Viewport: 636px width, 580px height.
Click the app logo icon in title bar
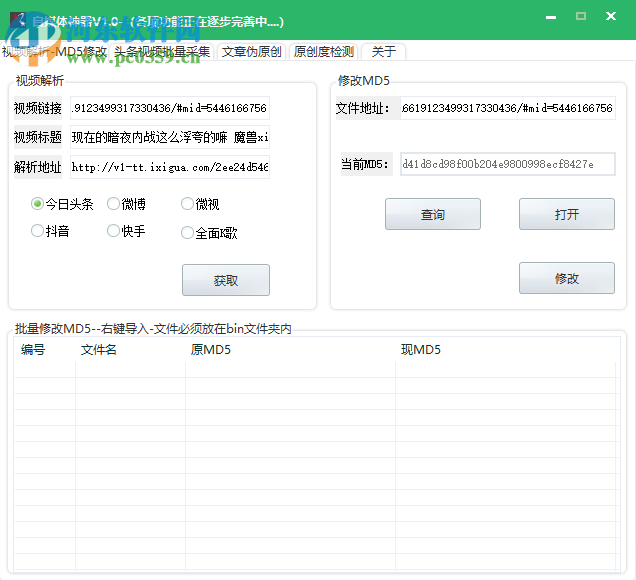(18, 20)
